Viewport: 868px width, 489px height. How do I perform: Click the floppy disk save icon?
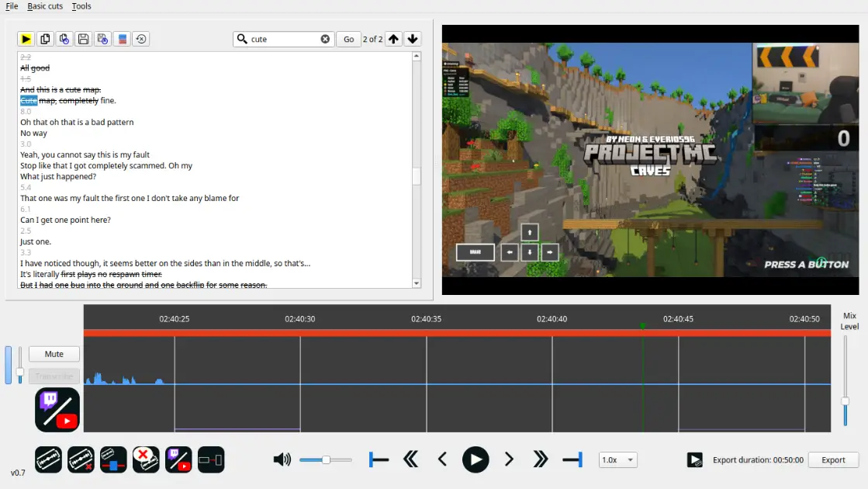[x=83, y=39]
